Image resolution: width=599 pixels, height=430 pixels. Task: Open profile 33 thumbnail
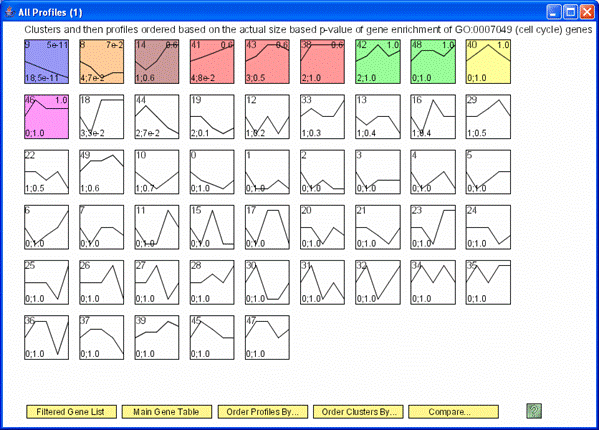(322, 117)
